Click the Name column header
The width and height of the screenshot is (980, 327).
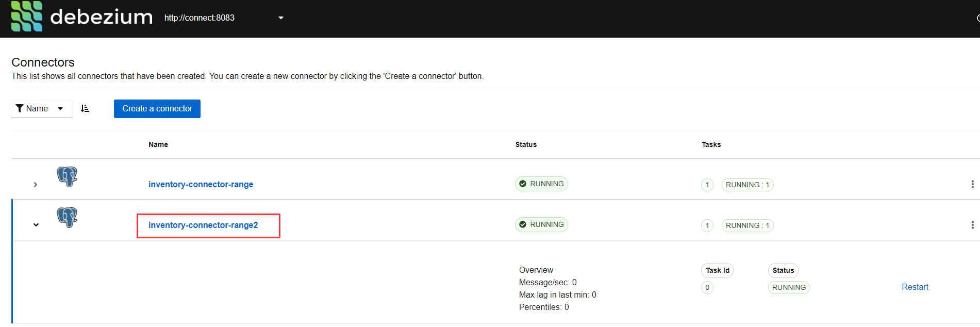click(x=158, y=144)
